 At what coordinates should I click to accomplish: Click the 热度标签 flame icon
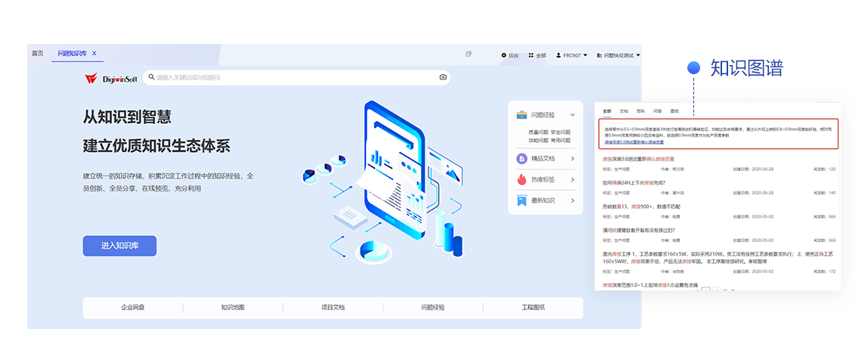click(x=522, y=179)
